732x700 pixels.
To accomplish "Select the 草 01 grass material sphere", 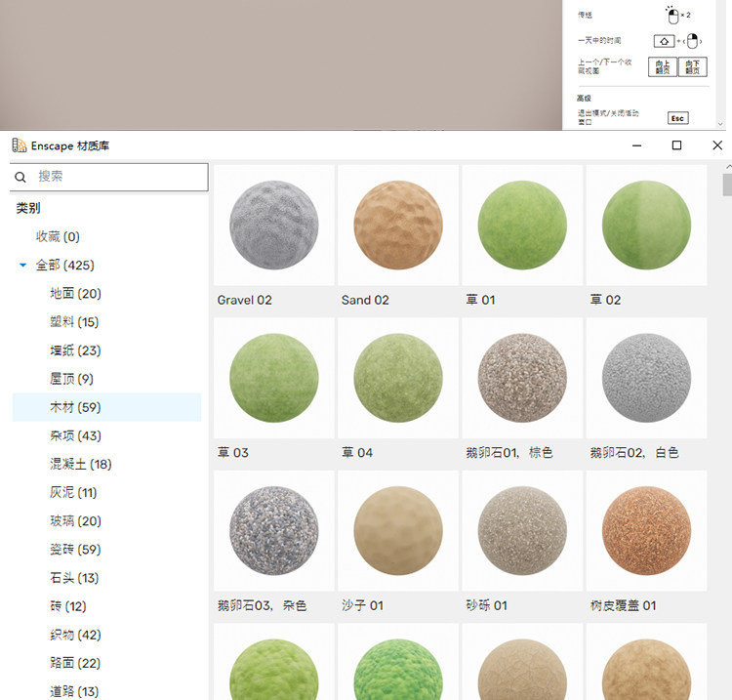I will pyautogui.click(x=522, y=226).
